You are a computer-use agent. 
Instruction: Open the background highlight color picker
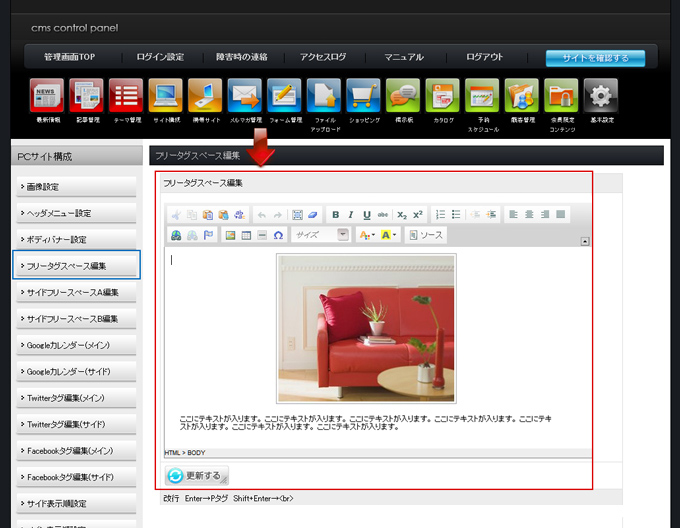[390, 235]
